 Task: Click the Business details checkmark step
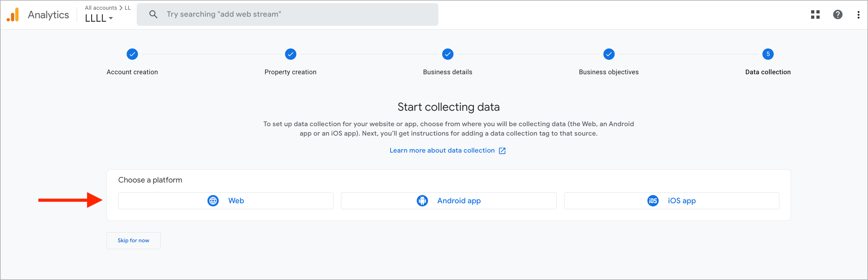tap(448, 54)
